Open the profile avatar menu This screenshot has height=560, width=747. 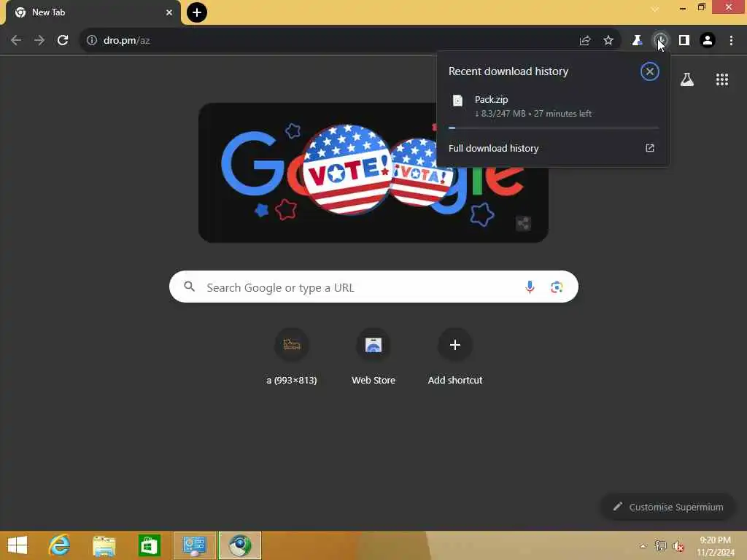click(x=708, y=41)
